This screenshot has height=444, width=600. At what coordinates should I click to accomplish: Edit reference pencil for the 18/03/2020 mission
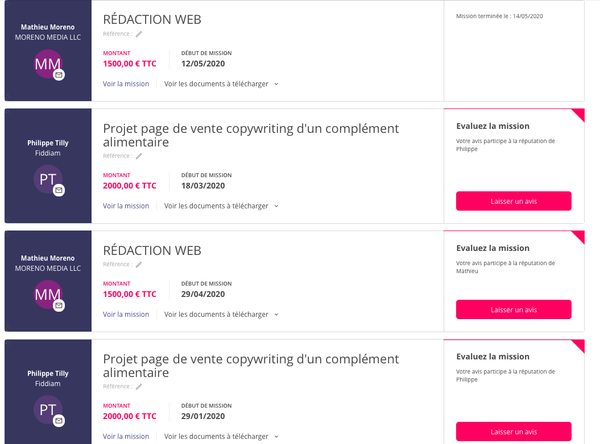139,156
